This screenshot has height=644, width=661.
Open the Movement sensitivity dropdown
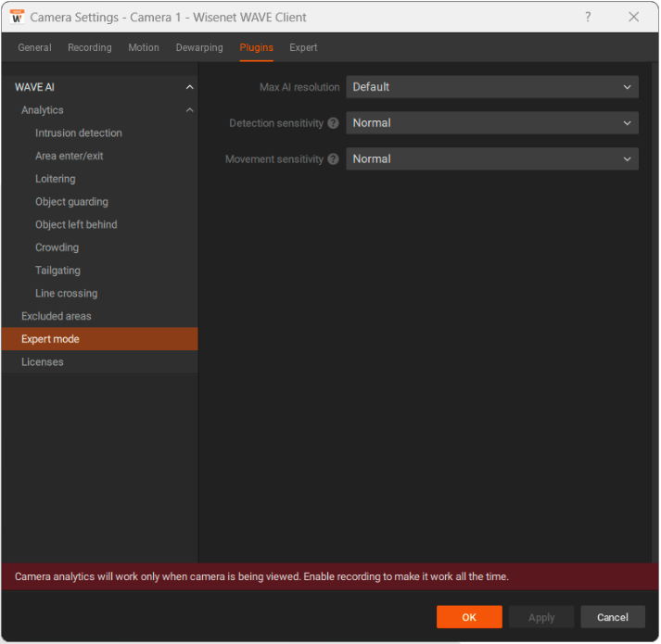(492, 158)
